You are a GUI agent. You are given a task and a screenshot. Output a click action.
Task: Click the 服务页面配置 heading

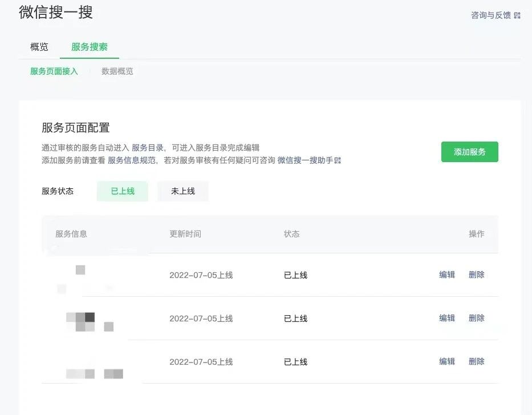(x=76, y=128)
